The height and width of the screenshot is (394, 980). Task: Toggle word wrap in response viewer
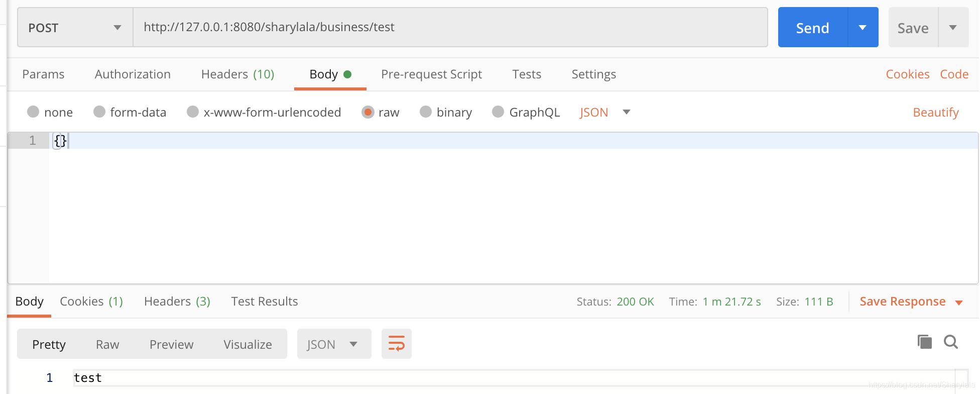tap(396, 344)
